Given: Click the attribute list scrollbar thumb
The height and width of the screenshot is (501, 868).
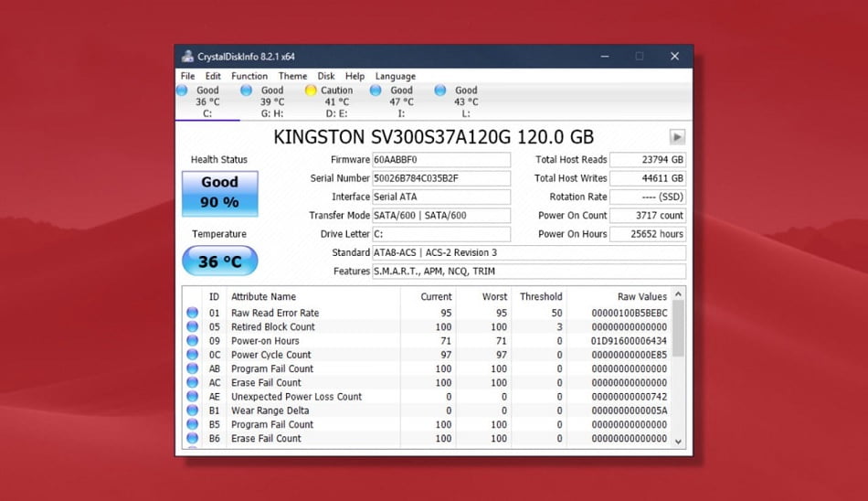Looking at the screenshot, I should pyautogui.click(x=678, y=328).
